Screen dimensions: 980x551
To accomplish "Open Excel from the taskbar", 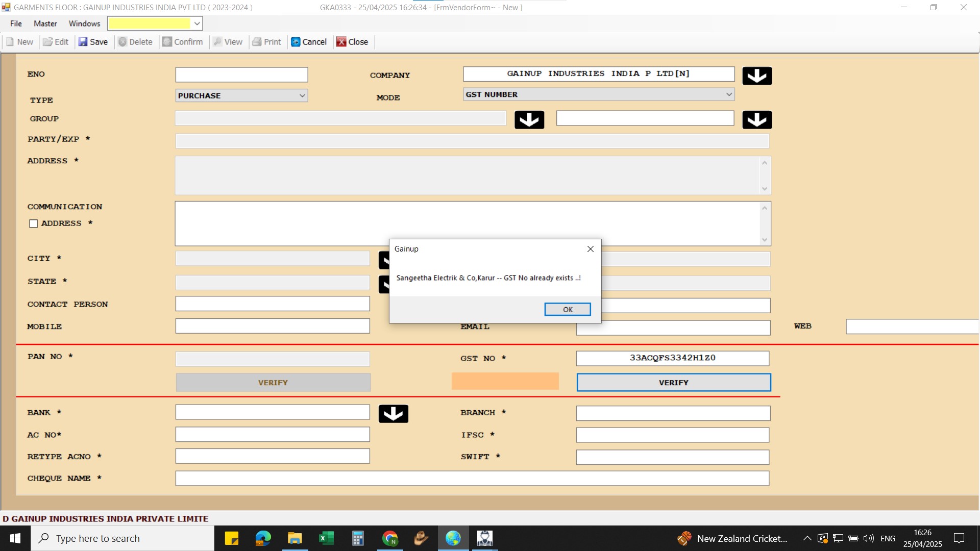I will (326, 538).
